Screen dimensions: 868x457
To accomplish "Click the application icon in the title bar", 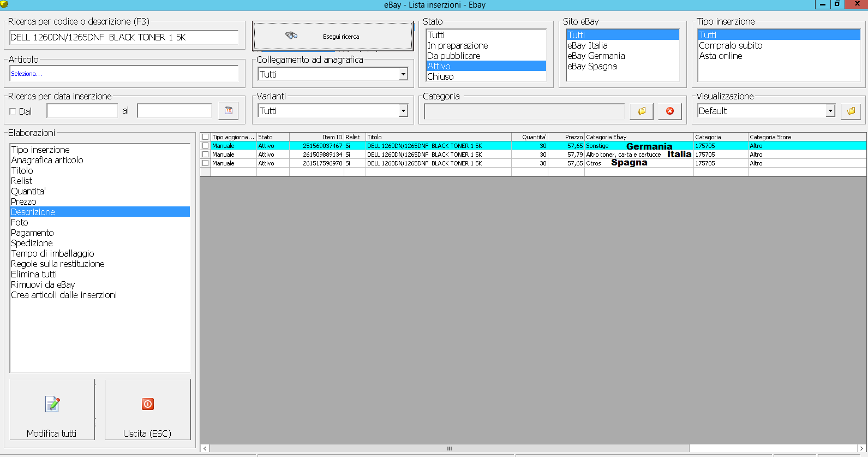I will coord(4,4).
